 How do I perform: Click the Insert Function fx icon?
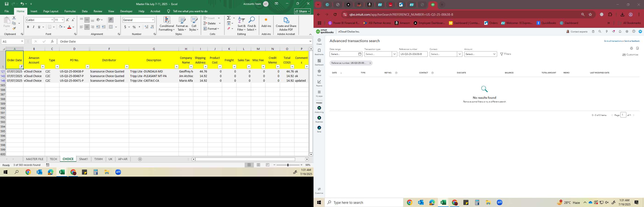(x=52, y=41)
